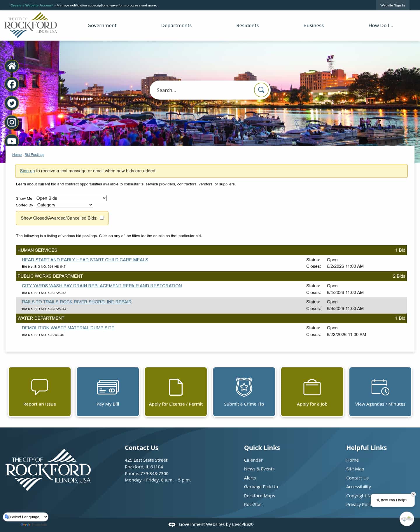The height and width of the screenshot is (532, 420).
Task: Open the Instagram icon link
Action: pos(12,122)
